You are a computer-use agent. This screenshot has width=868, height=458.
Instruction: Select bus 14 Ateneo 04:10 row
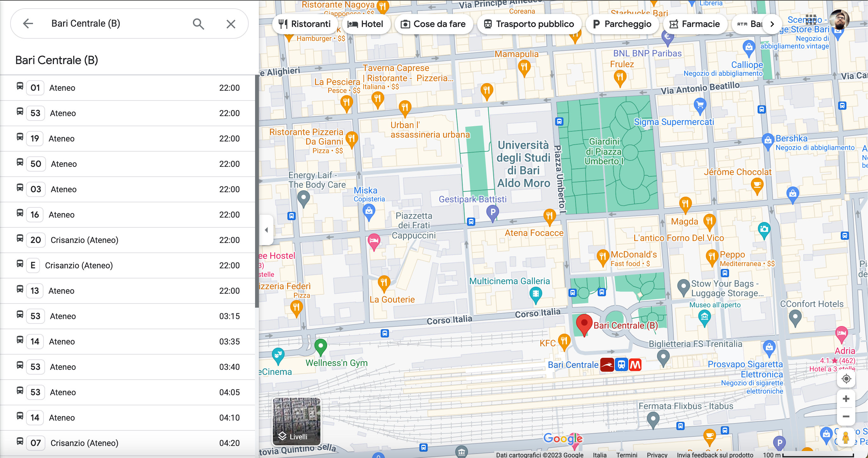point(127,418)
